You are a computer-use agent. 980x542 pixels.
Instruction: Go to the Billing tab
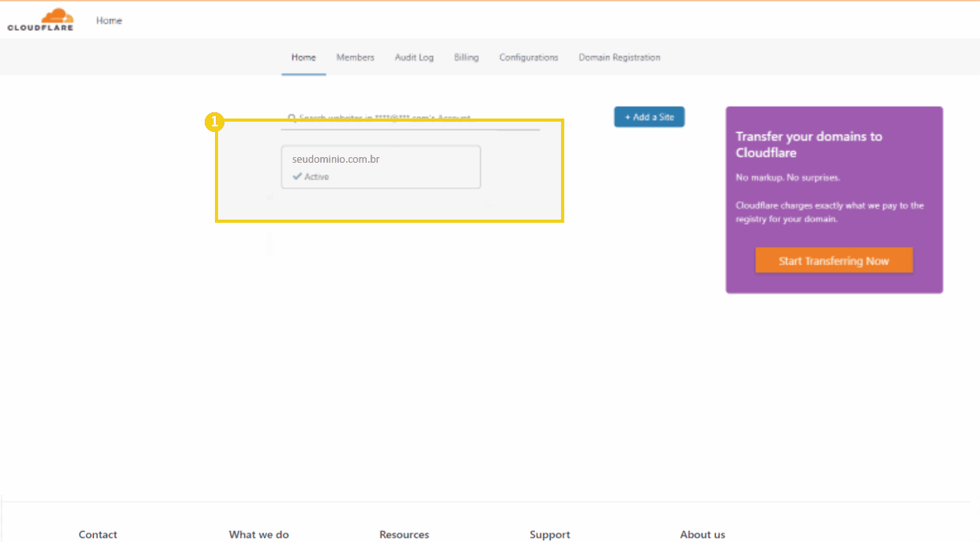pos(466,58)
